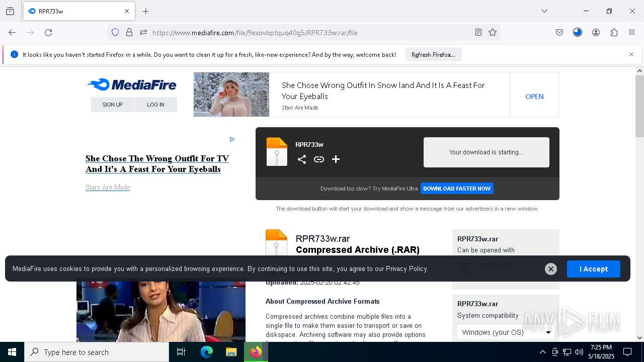This screenshot has height=362, width=644.
Task: Open the notification center icon
Action: point(627,352)
